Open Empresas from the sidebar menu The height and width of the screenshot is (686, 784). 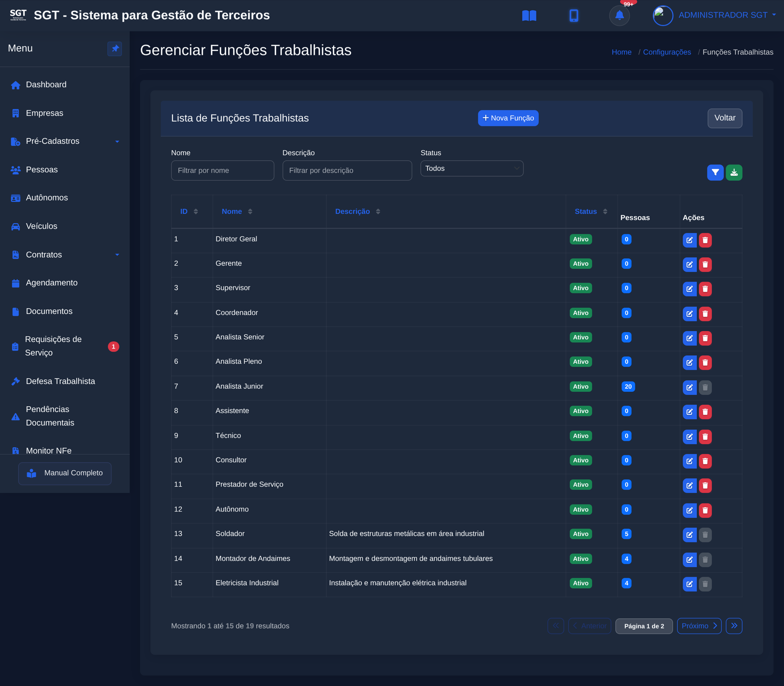65,113
